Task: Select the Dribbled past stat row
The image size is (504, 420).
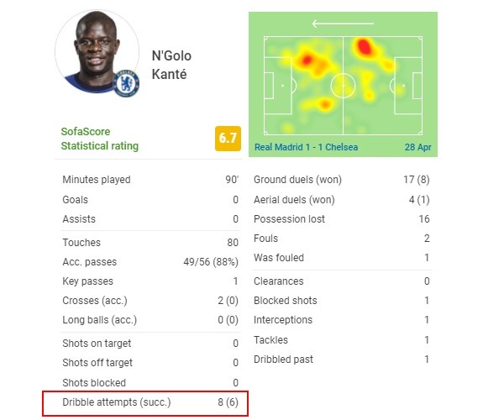Action: (342, 360)
